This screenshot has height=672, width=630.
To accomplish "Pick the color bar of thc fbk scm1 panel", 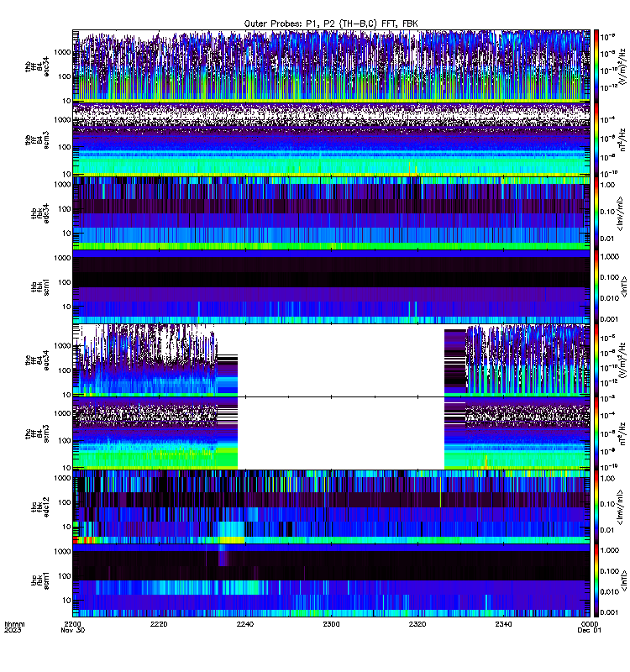I will tap(596, 580).
